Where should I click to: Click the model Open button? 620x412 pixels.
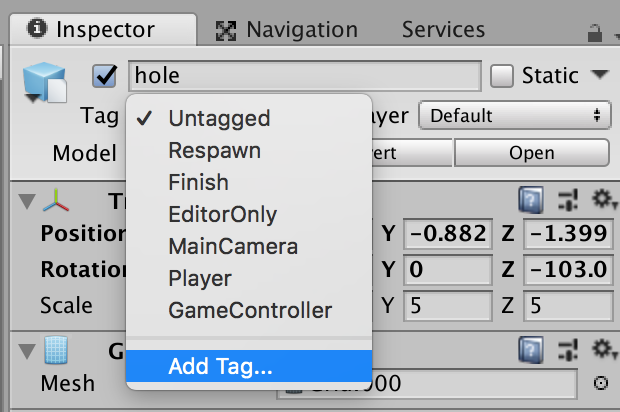(532, 153)
